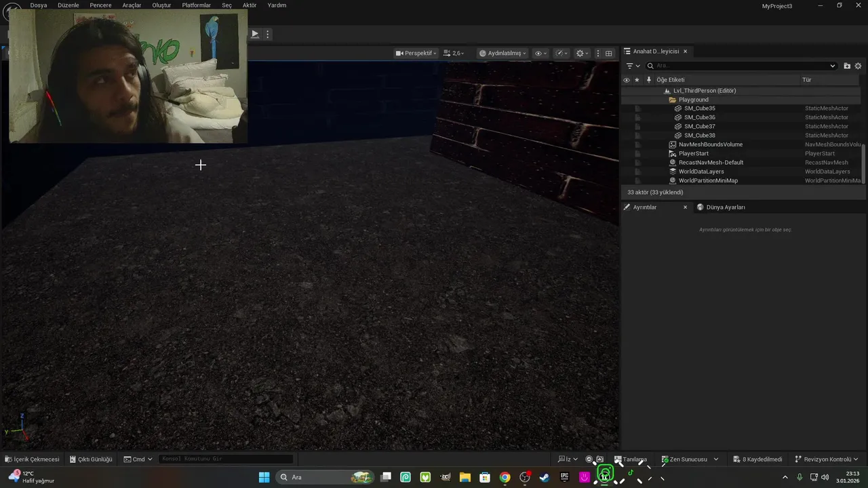Image resolution: width=868 pixels, height=488 pixels.
Task: Select Lvl_ThirdPerson (Editör) in outliner
Action: 705,91
